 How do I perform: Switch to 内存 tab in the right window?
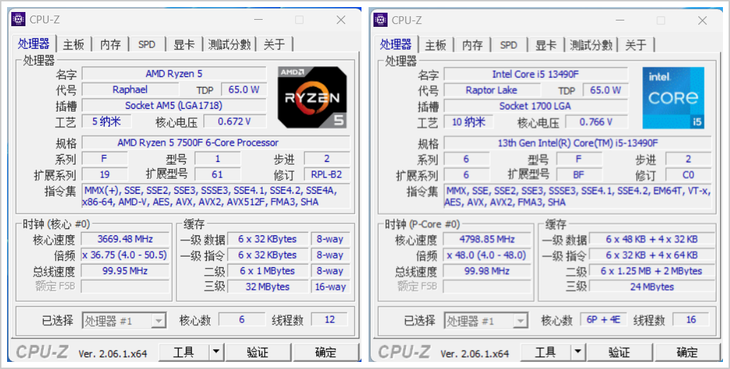(472, 45)
